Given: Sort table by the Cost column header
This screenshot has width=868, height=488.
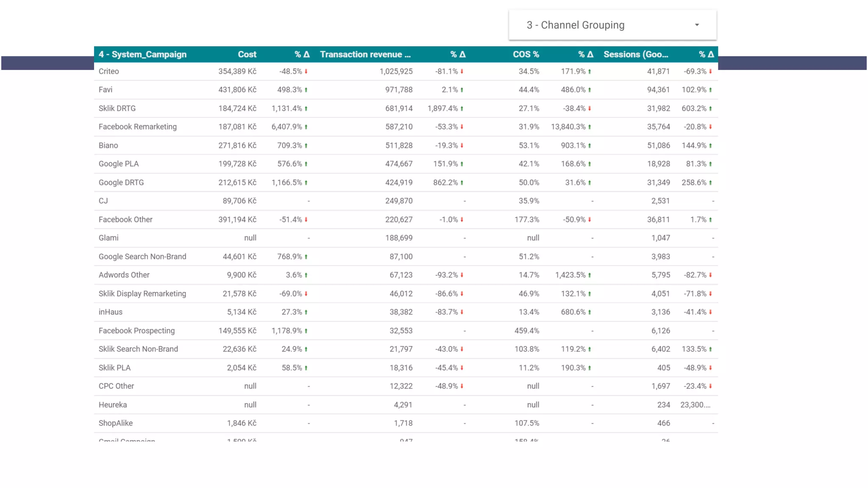Looking at the screenshot, I should [247, 54].
